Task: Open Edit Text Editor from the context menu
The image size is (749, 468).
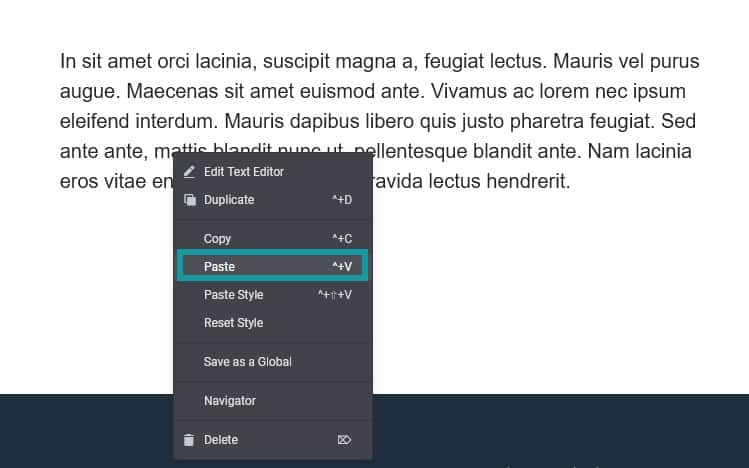Action: (x=243, y=172)
